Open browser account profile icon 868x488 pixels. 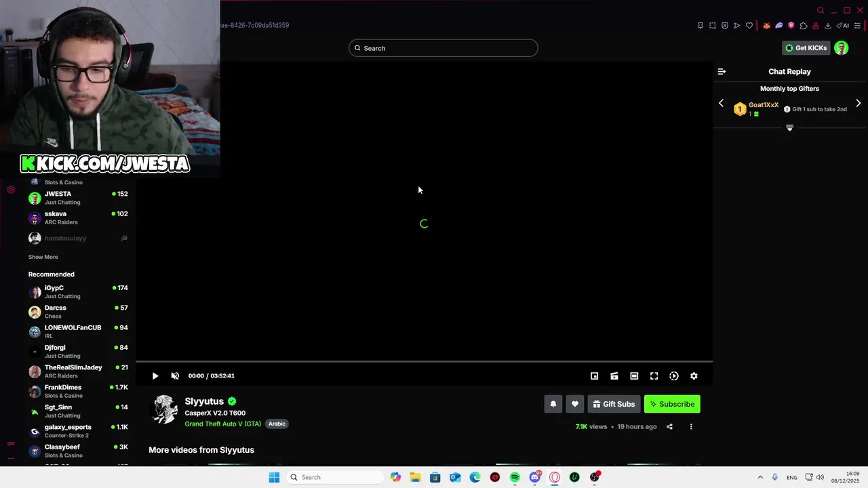point(816,26)
